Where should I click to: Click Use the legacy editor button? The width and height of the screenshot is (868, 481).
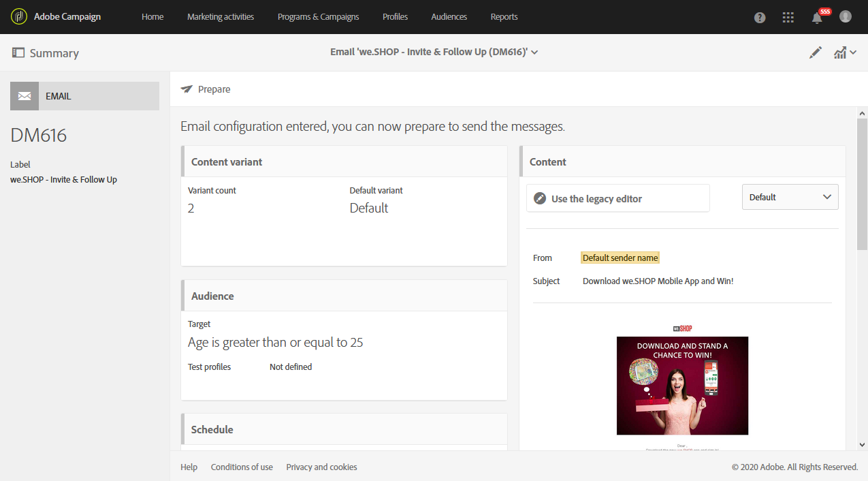point(617,198)
